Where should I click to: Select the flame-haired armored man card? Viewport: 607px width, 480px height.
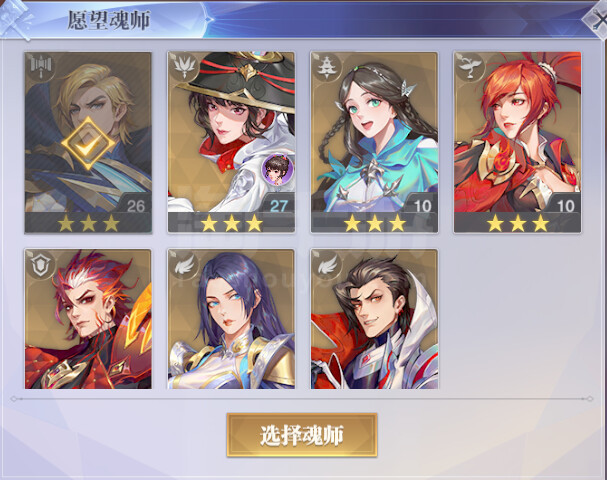tap(88, 319)
